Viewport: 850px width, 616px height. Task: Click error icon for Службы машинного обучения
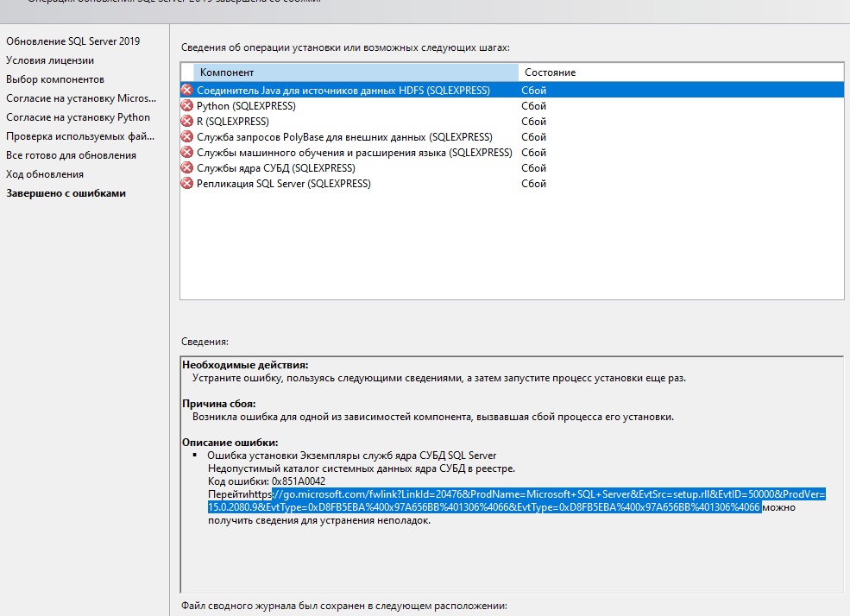coord(187,152)
